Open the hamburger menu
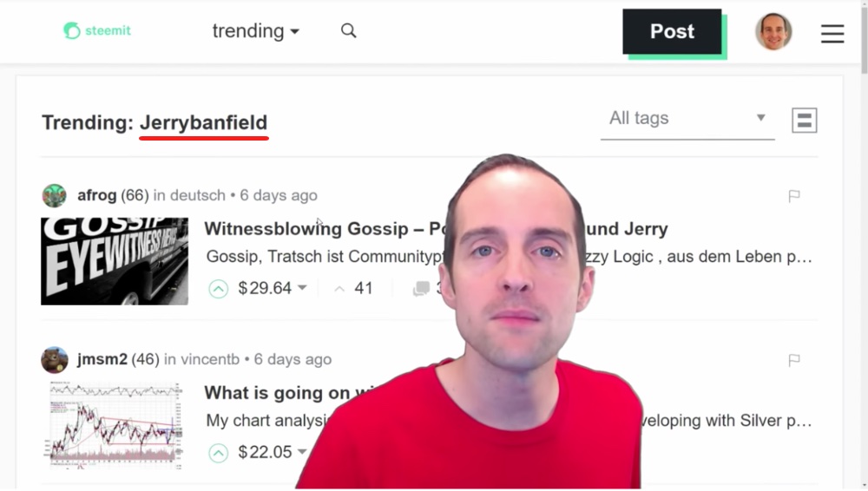The height and width of the screenshot is (491, 868). point(832,33)
